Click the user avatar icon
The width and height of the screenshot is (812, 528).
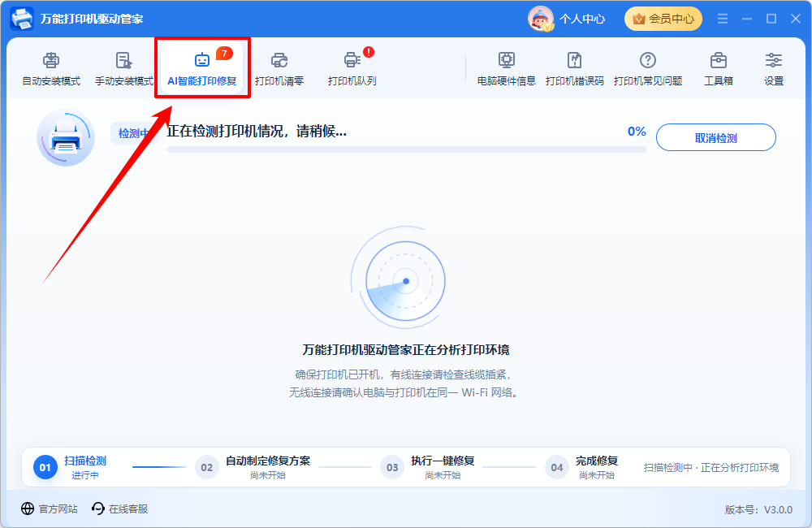point(541,19)
